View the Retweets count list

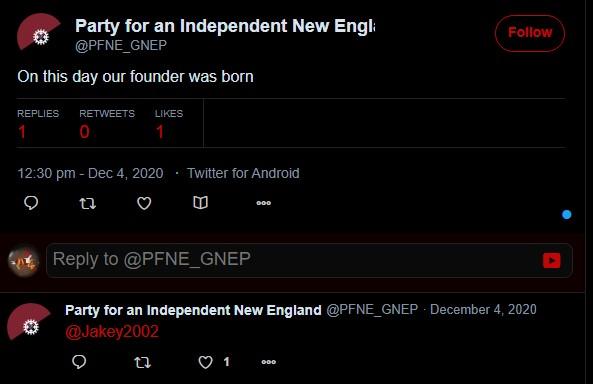(x=107, y=125)
